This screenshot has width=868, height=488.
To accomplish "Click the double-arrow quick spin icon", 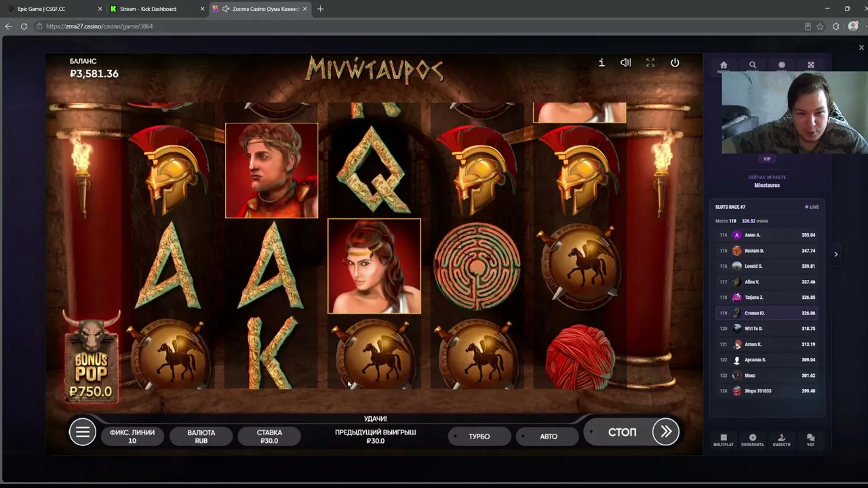I will tap(666, 432).
